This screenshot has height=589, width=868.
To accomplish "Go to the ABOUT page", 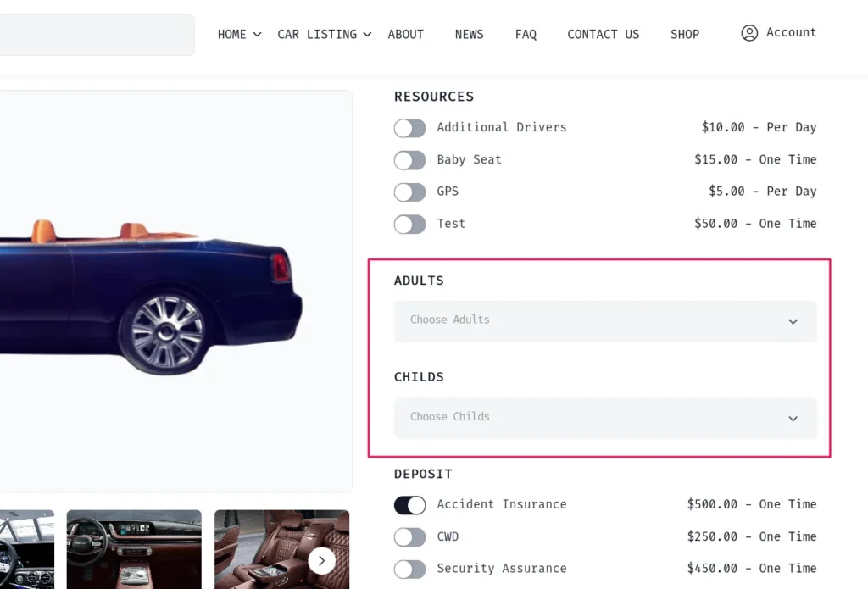I will [406, 34].
